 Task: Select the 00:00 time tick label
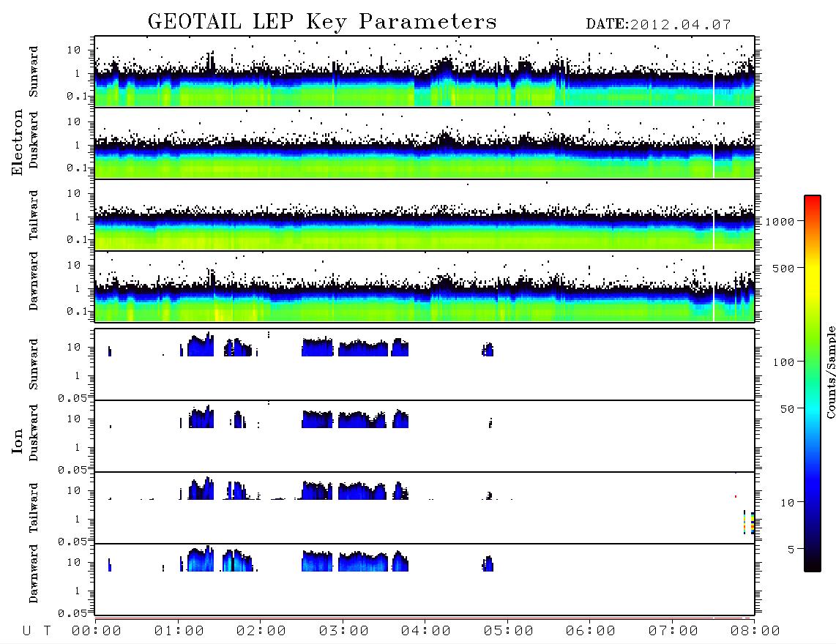click(97, 632)
